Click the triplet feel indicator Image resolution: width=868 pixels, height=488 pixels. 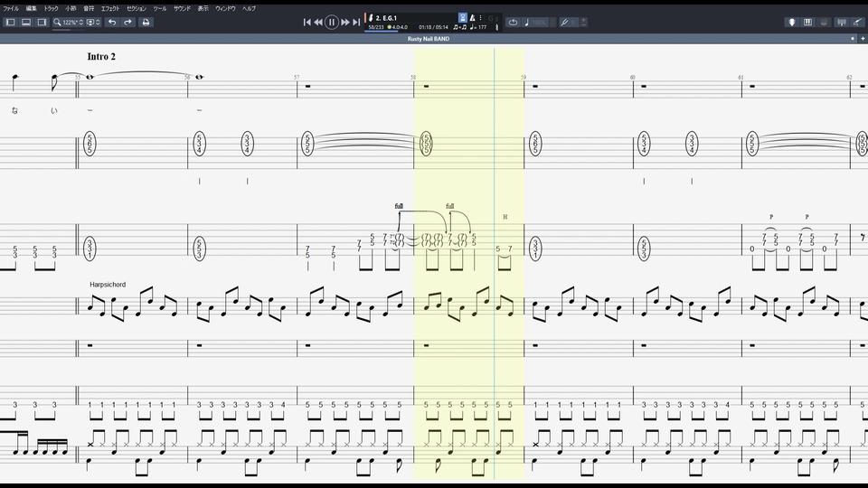pyautogui.click(x=459, y=27)
